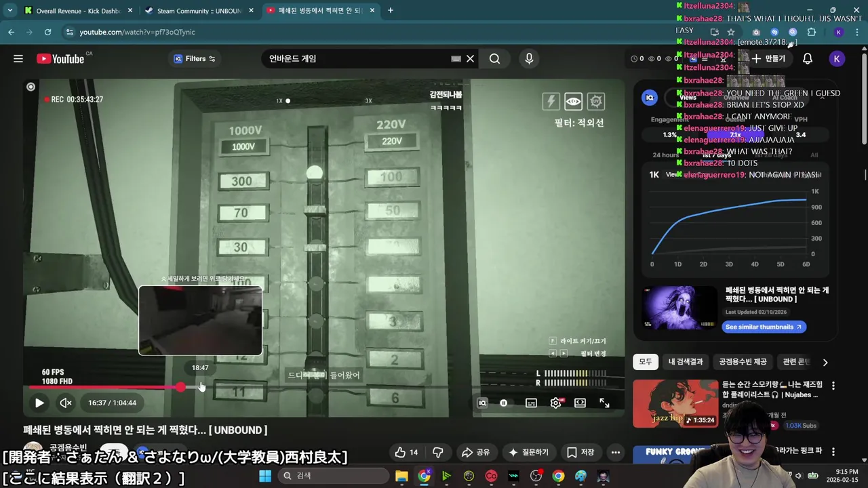The height and width of the screenshot is (488, 868).
Task: Open Chrome three-dot menu
Action: [856, 32]
